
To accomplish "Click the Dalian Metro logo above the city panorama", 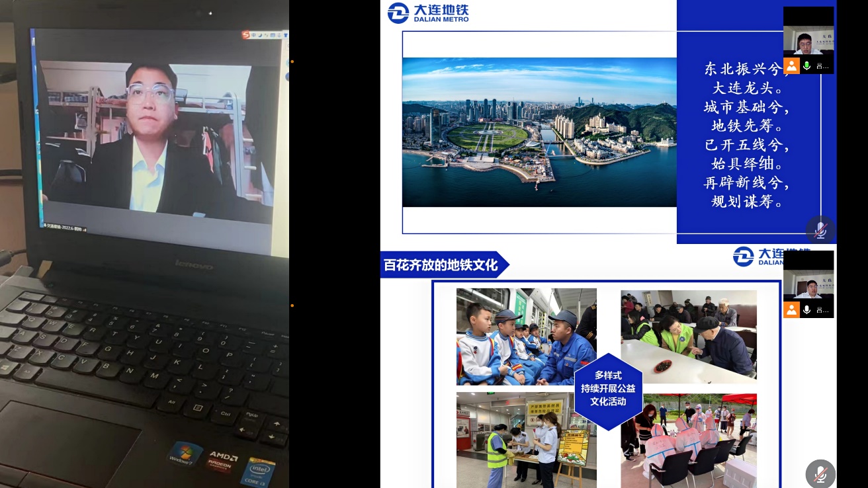I will (x=428, y=13).
